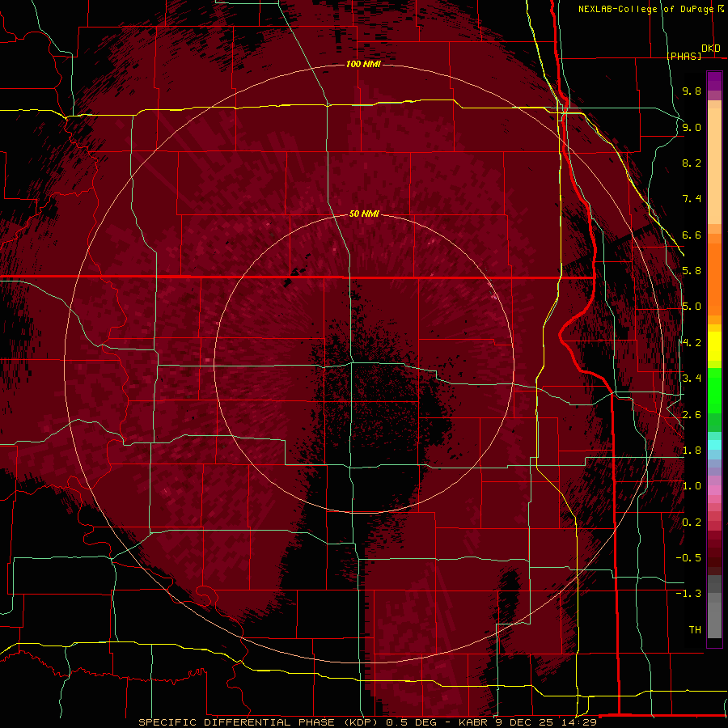Click the 5.8 value on the color scale
The width and height of the screenshot is (728, 728).
tap(692, 271)
